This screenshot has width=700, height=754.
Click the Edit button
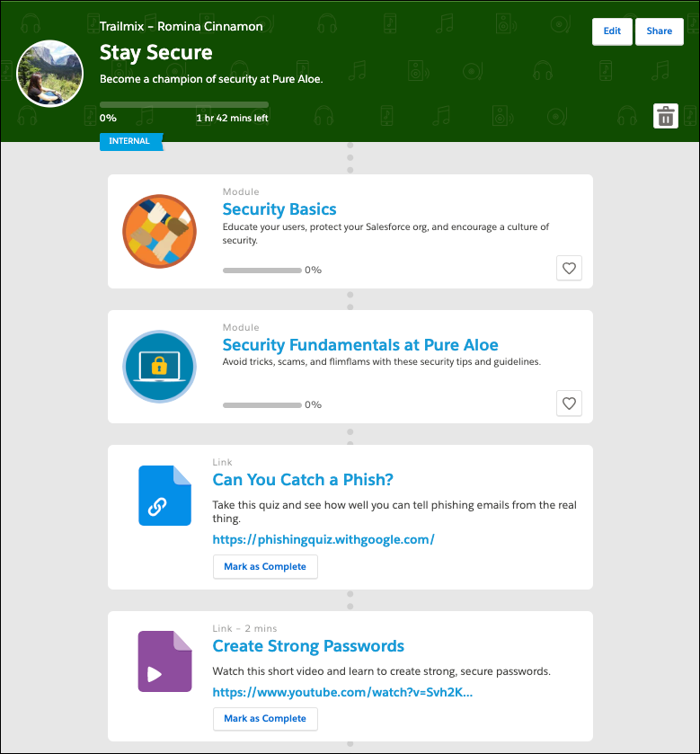612,31
